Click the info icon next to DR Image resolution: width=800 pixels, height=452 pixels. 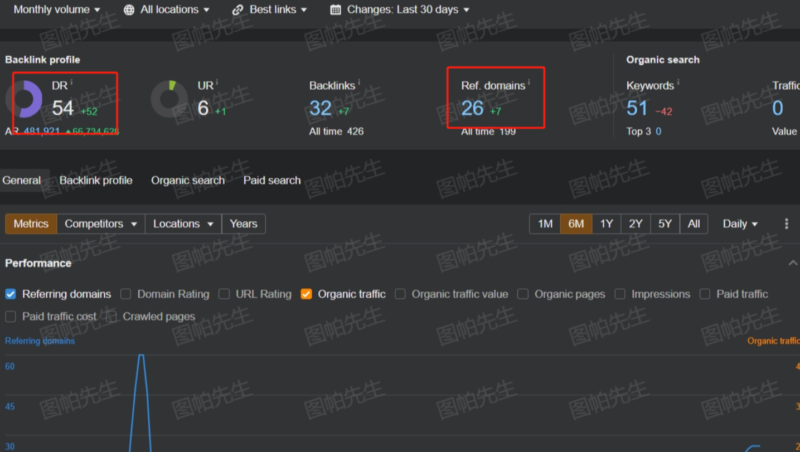point(72,83)
